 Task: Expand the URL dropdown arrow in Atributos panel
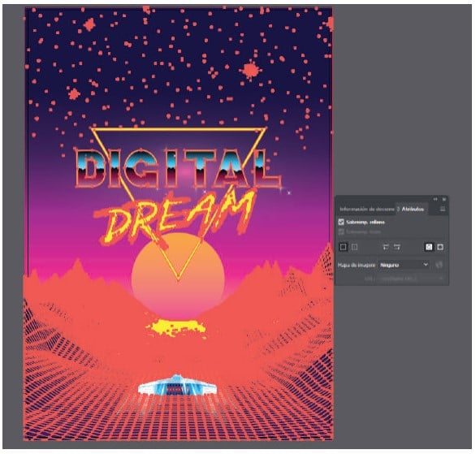pos(441,279)
